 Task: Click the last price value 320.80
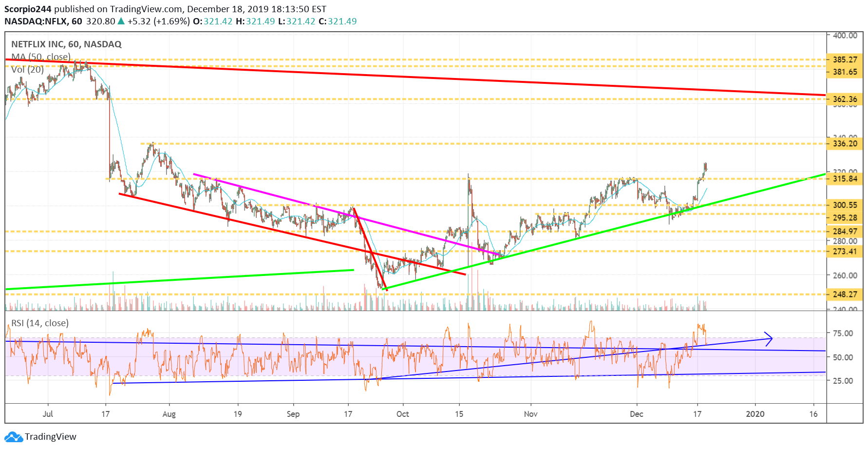(101, 21)
